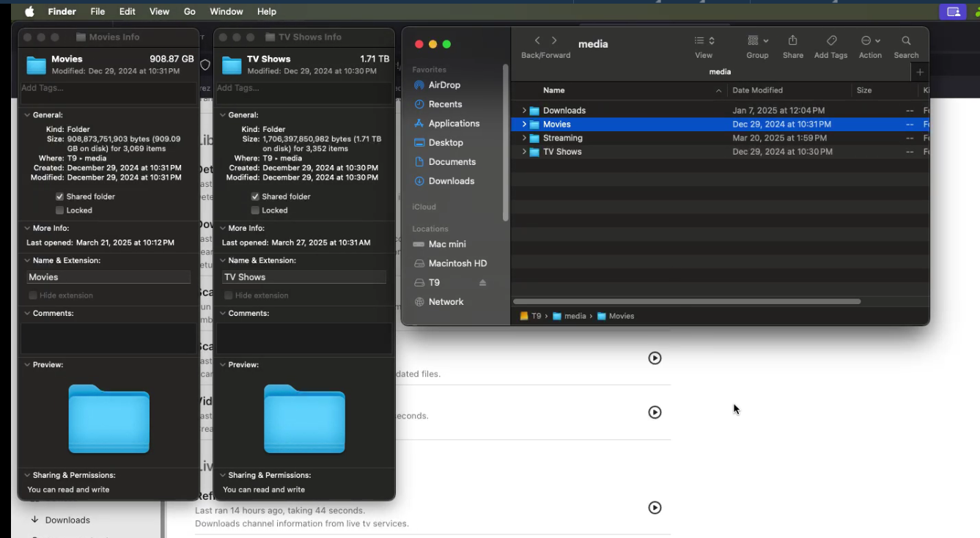Open the Add Tags toolbar icon
This screenshot has height=538, width=980.
[830, 41]
